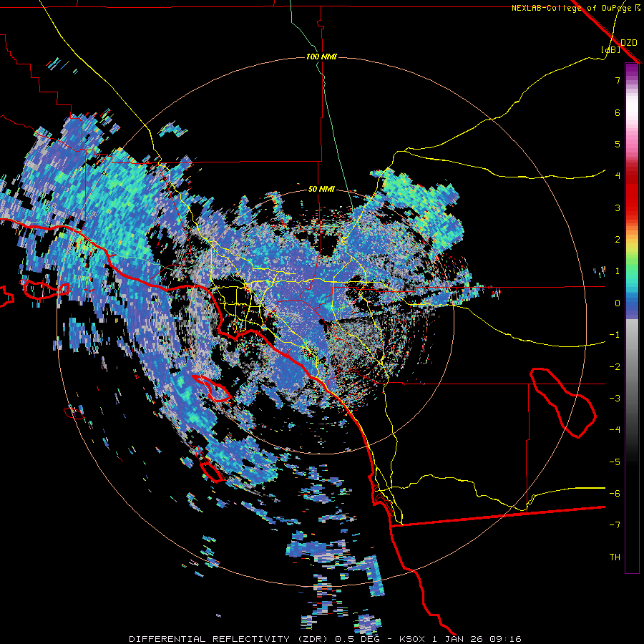Click the DZD product label
The image size is (644, 644).
pyautogui.click(x=629, y=42)
